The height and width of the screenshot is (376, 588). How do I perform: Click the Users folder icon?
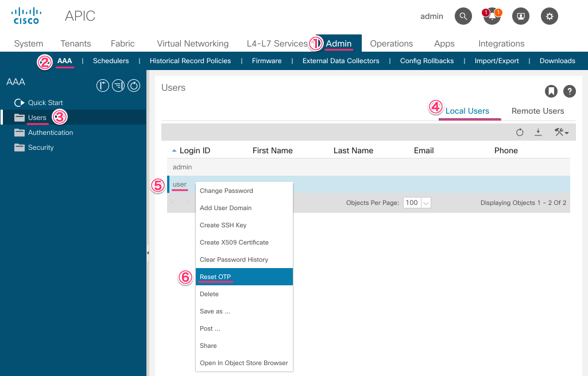coord(20,118)
